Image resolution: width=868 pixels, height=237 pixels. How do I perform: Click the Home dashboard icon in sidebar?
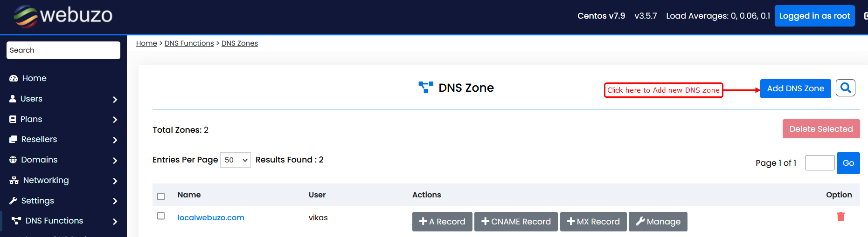pyautogui.click(x=14, y=78)
